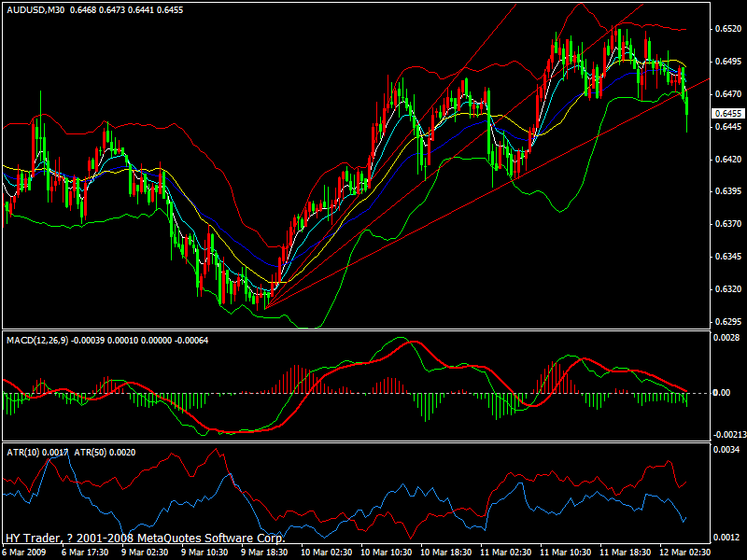Click the 0.6345 price axis value
The width and height of the screenshot is (747, 560).
click(728, 257)
